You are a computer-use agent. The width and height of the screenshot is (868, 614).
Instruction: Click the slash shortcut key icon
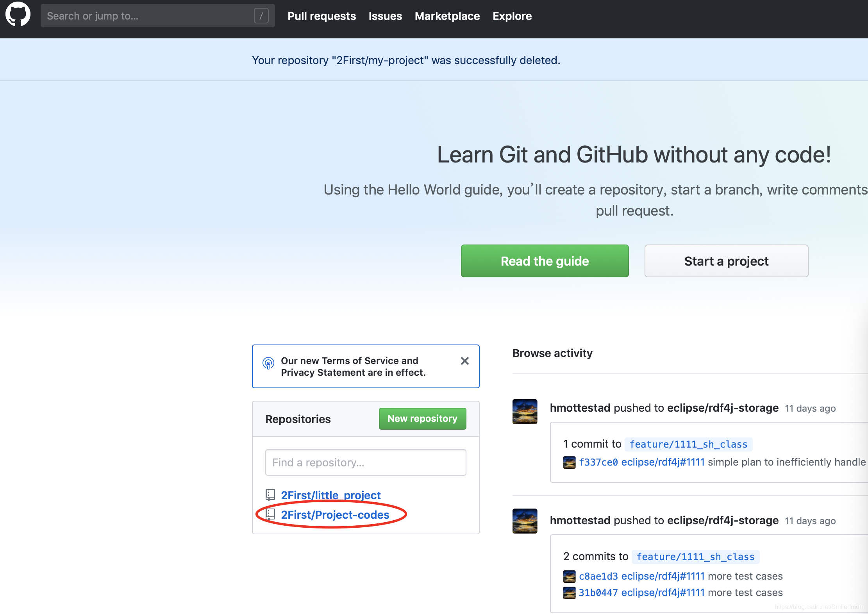coord(261,16)
